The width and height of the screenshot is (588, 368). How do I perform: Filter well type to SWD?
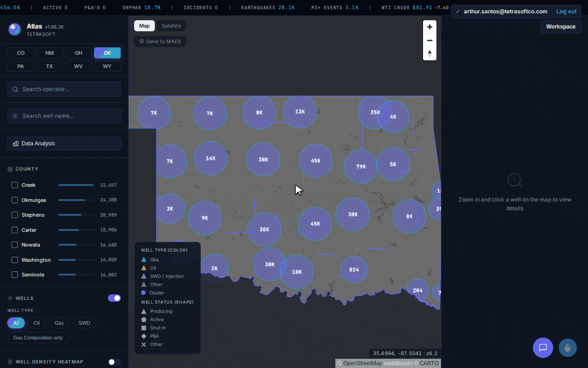(x=85, y=323)
